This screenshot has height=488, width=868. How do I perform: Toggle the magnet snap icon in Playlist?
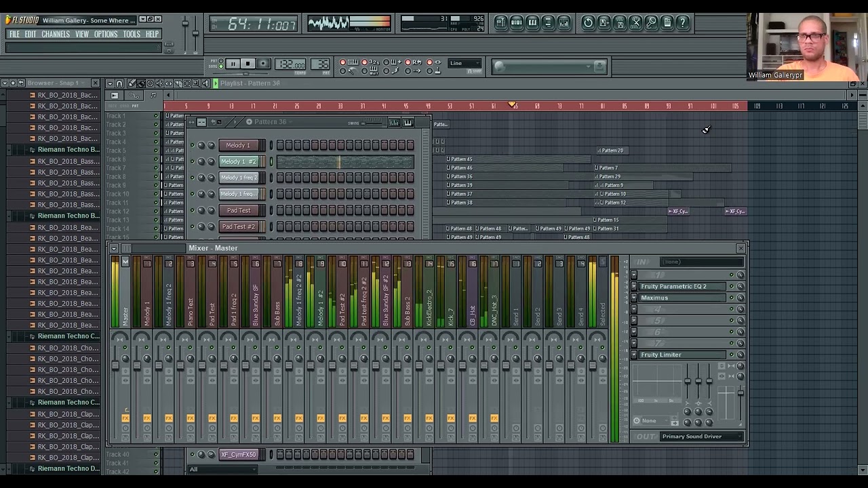tap(119, 83)
